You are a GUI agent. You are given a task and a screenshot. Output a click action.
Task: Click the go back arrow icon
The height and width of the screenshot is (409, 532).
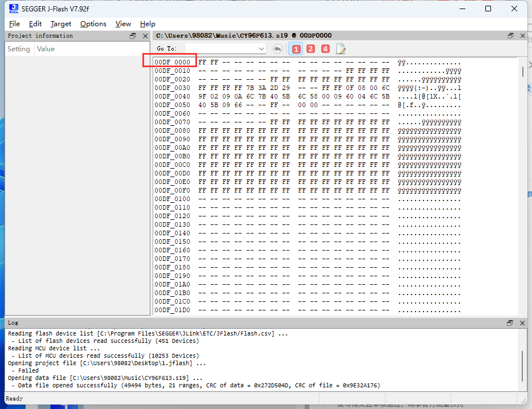(277, 49)
